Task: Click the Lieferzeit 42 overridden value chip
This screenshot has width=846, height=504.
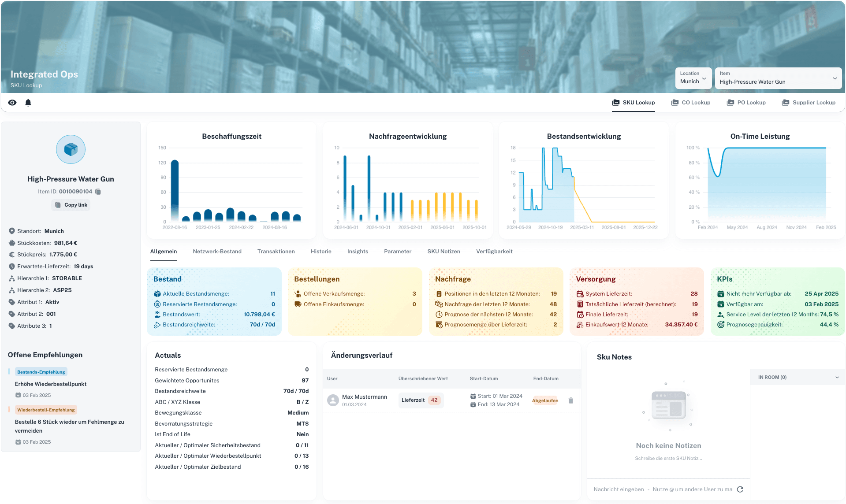Action: coord(420,400)
